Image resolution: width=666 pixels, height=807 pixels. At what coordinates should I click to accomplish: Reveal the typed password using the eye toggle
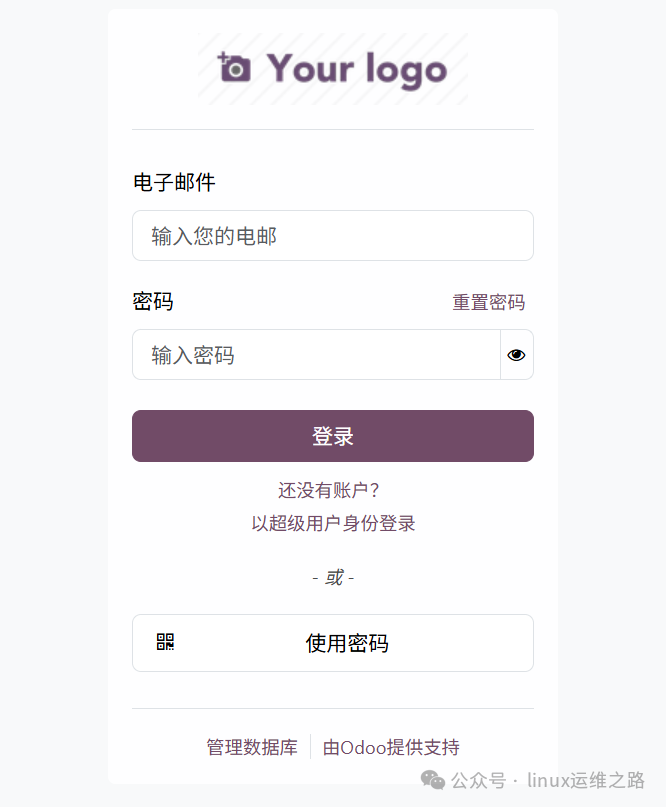[x=515, y=355]
